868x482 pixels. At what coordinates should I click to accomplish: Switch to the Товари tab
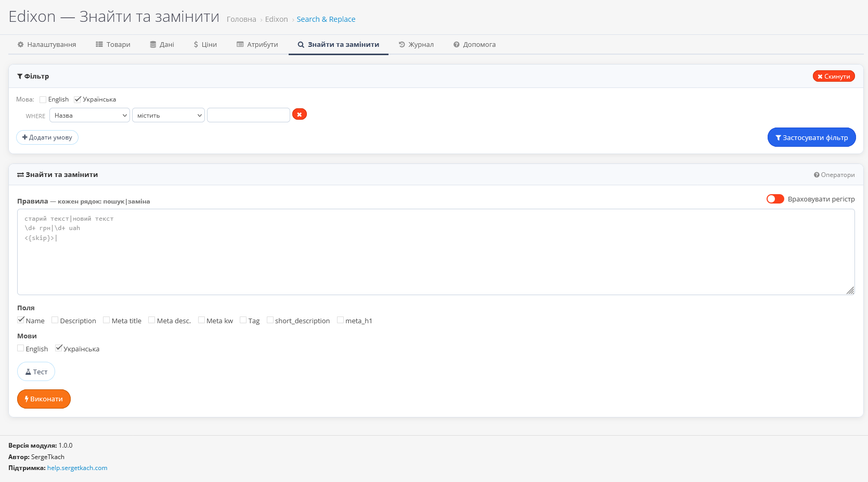click(113, 45)
